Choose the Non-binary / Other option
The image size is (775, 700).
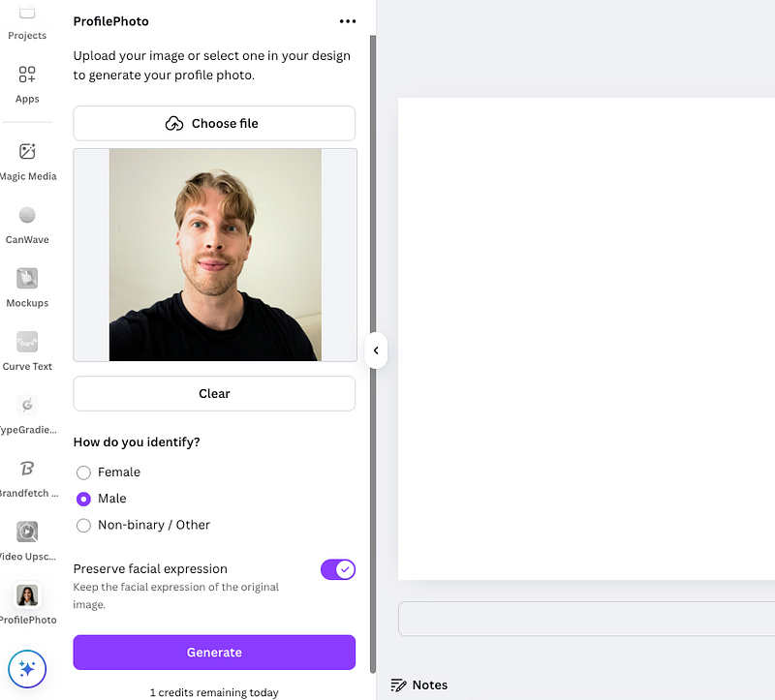coord(84,525)
